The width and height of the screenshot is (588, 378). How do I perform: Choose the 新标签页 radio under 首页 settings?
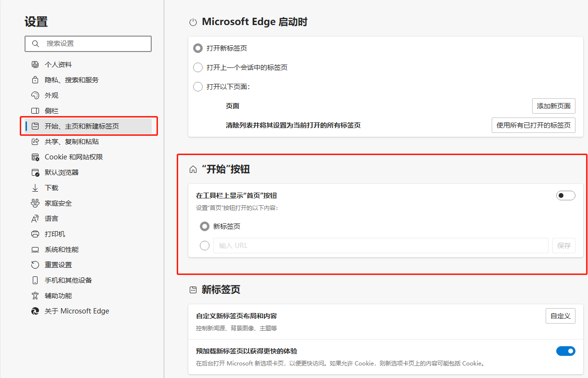click(x=204, y=226)
